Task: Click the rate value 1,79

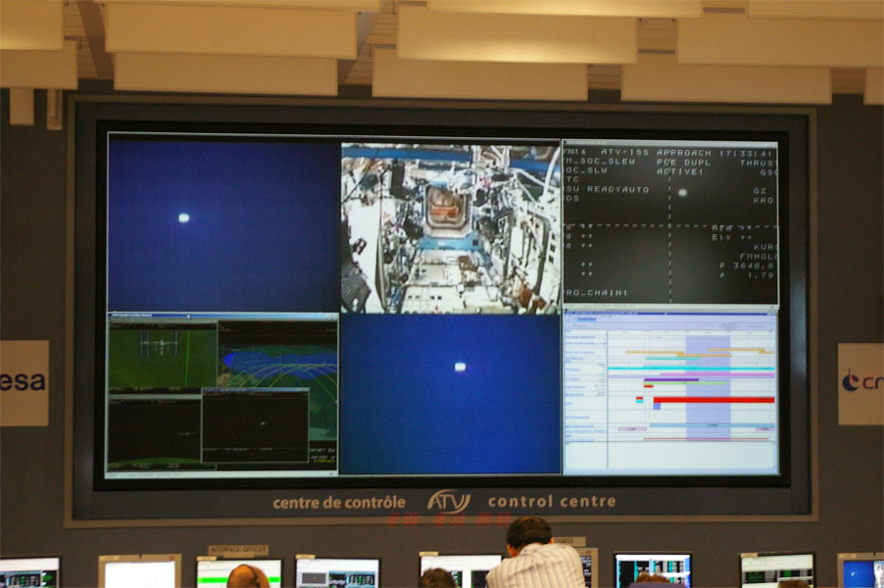Action: click(761, 275)
